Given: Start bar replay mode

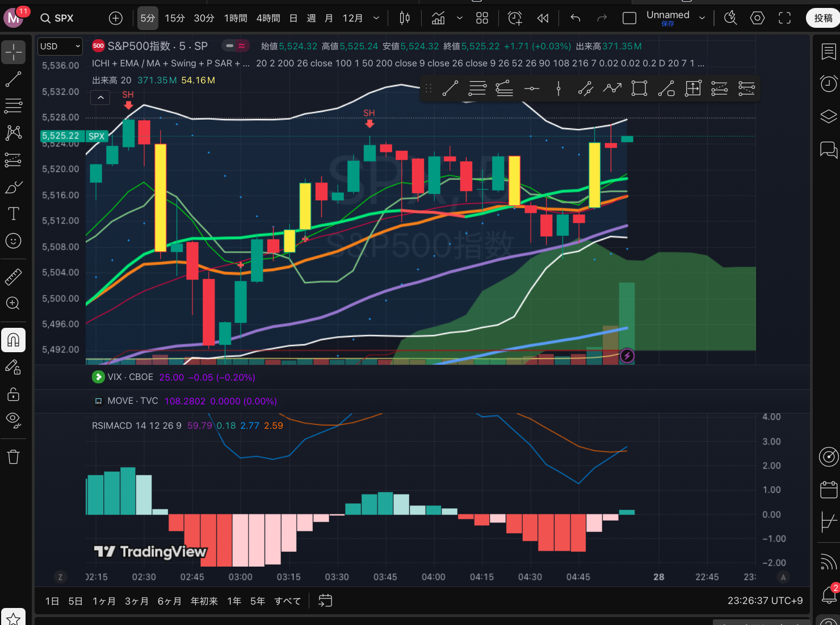Looking at the screenshot, I should pyautogui.click(x=543, y=18).
